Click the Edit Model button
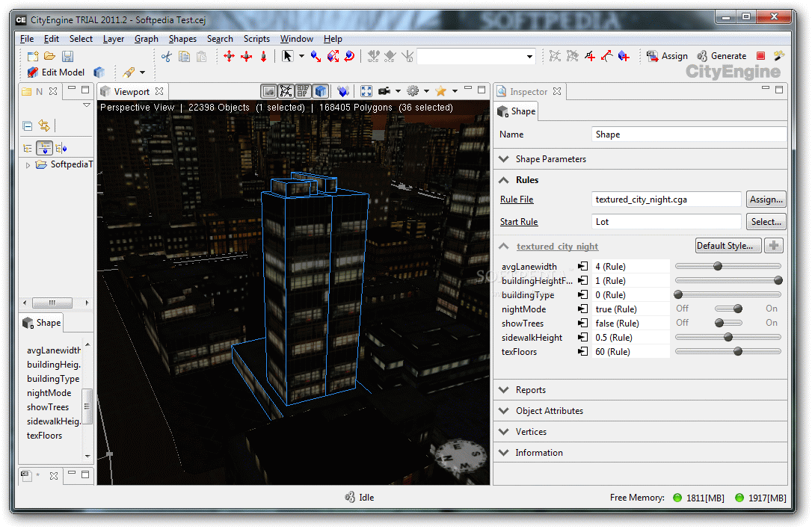This screenshot has width=812, height=529. click(56, 72)
